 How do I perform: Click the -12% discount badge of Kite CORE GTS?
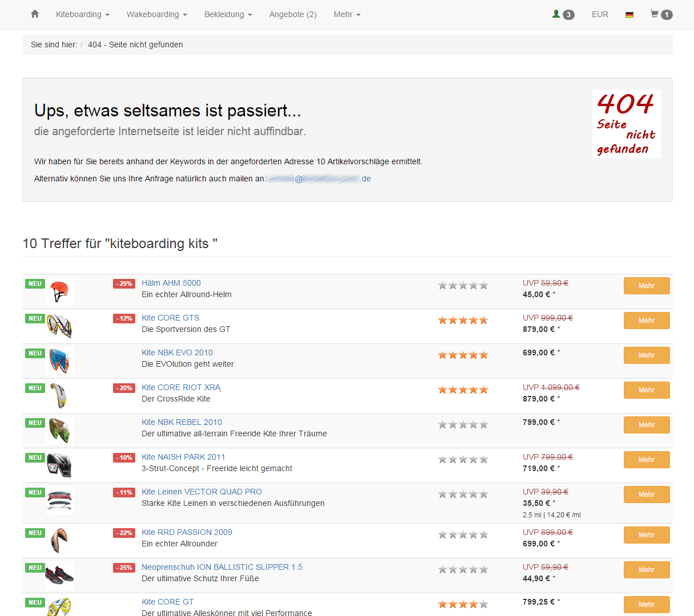point(124,318)
